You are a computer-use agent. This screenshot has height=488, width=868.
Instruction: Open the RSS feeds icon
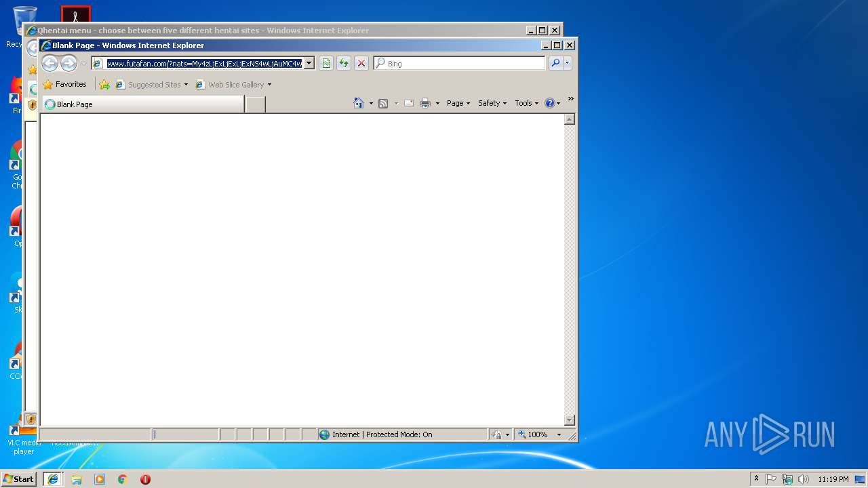click(x=383, y=104)
